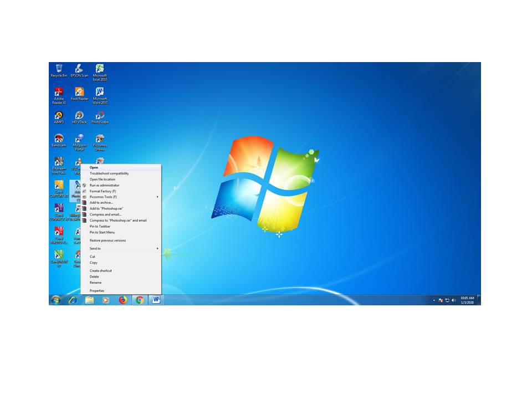Select the HD VDeck desktop shortcut

[x=79, y=117]
